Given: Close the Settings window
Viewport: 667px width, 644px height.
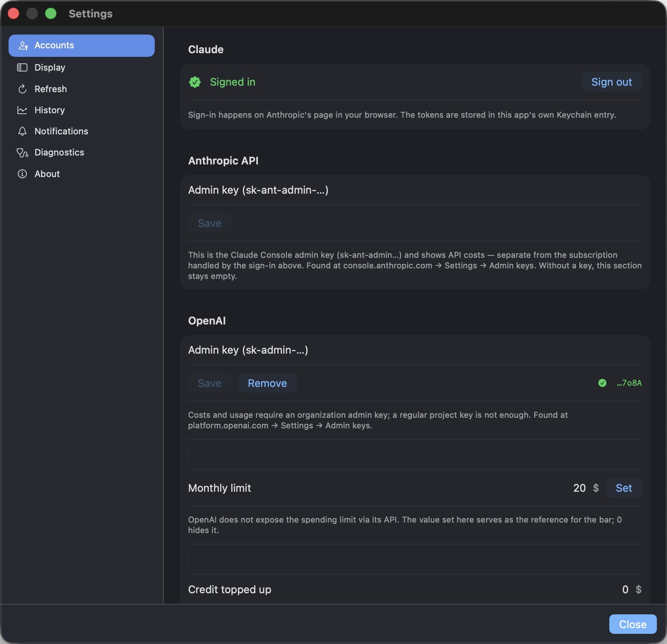Looking at the screenshot, I should [633, 624].
